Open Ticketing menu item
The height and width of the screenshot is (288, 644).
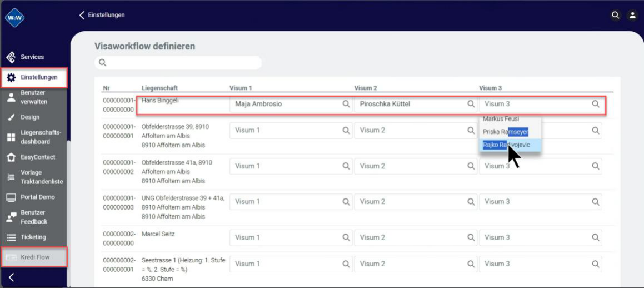tap(34, 237)
